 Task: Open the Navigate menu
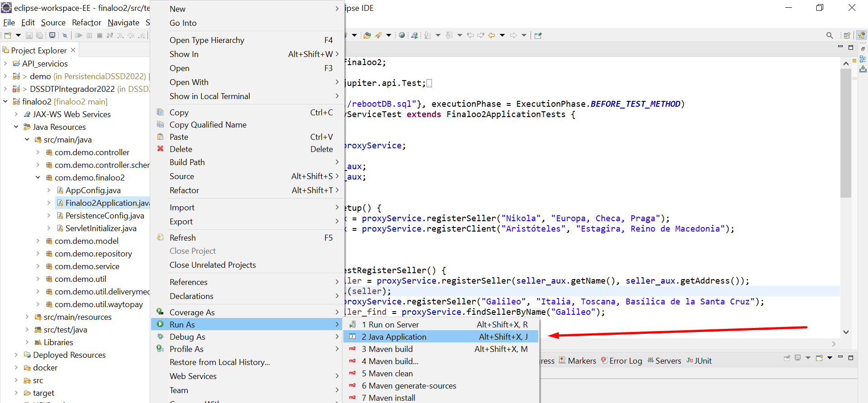123,23
